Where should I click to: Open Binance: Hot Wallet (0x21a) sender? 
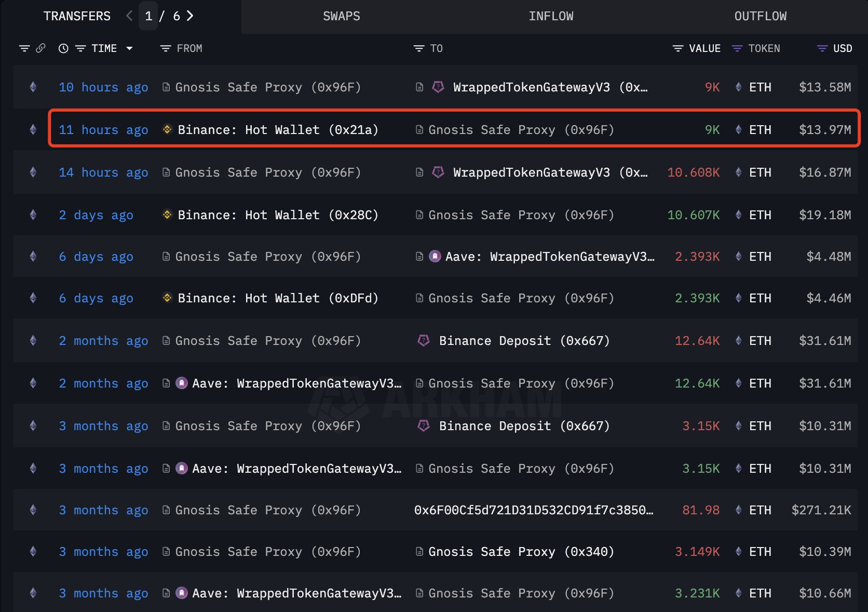(278, 130)
